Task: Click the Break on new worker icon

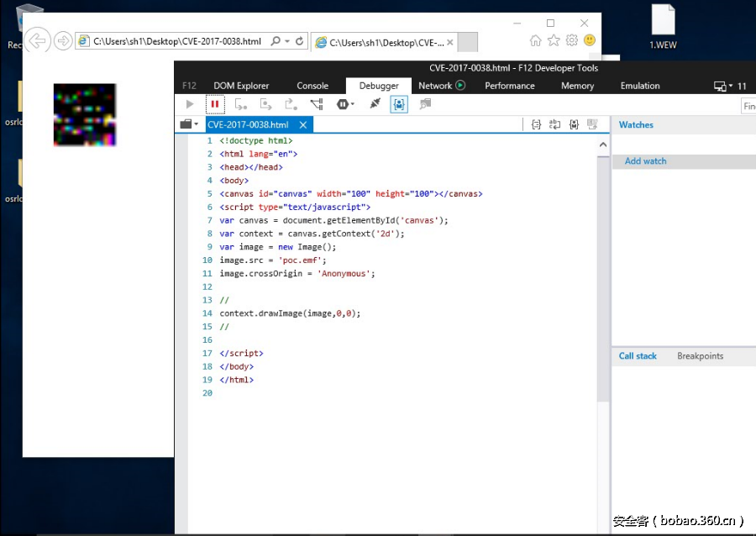Action: pos(317,104)
